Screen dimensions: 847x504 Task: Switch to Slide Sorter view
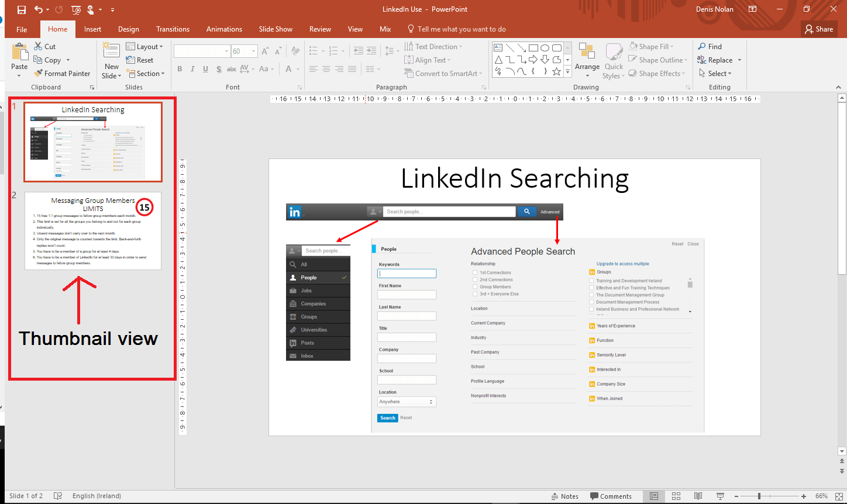pos(676,496)
